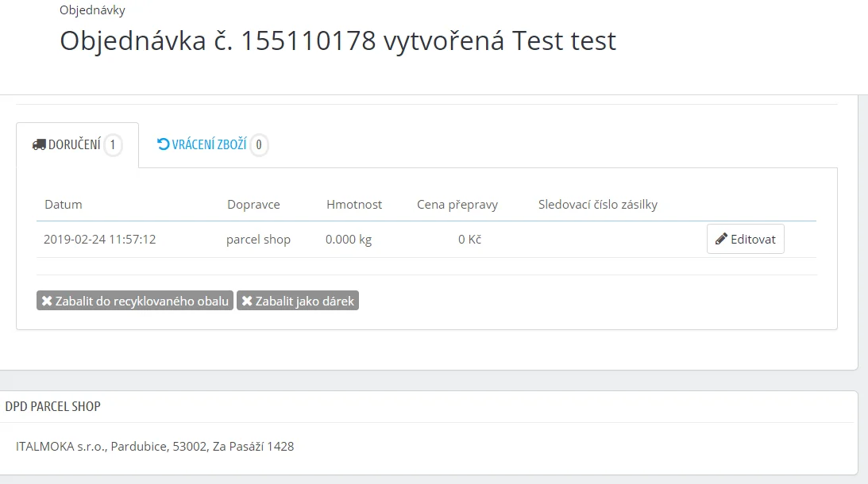Click the count badge "0" next to Vrácení zboží
This screenshot has height=484, width=868.
259,145
